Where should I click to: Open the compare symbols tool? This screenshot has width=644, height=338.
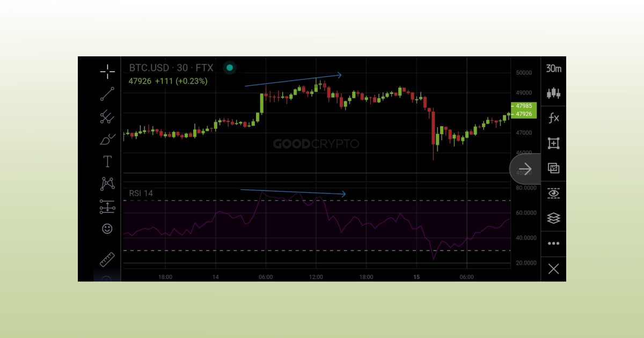point(553,168)
